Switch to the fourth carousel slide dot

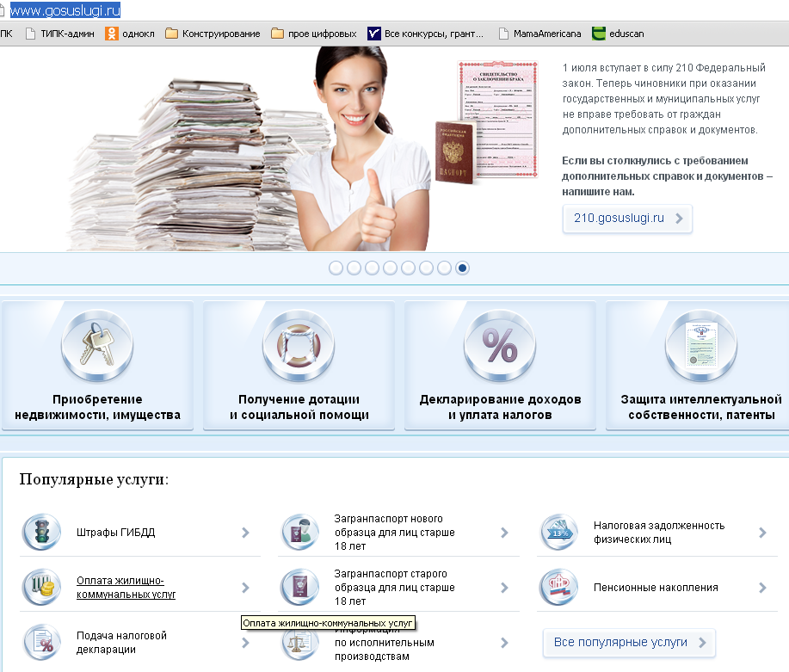390,268
